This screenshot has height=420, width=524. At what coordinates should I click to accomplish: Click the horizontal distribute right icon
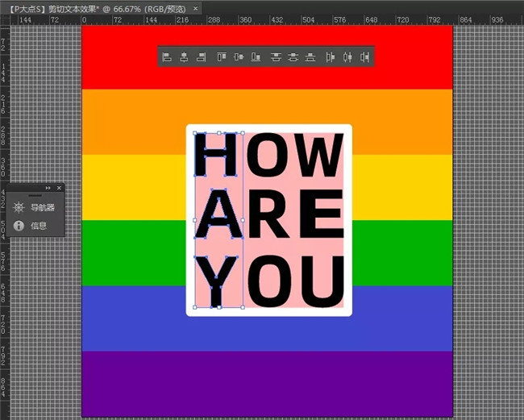click(365, 57)
